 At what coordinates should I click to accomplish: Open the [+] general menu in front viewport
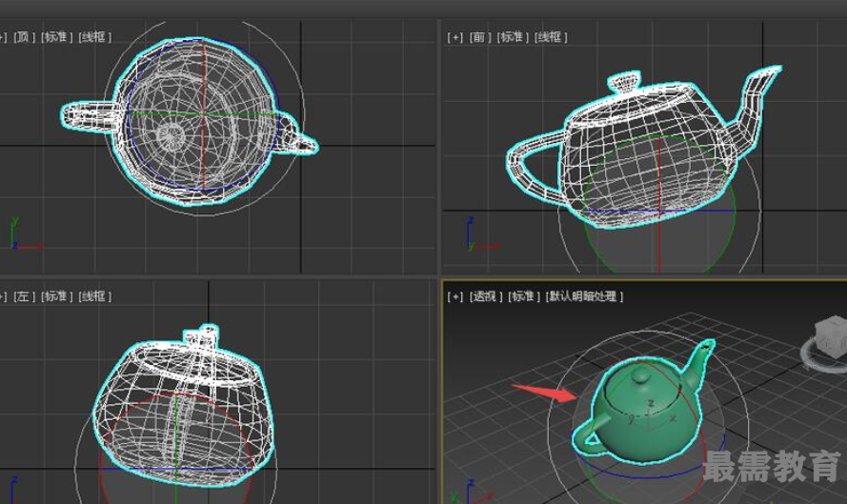(454, 37)
